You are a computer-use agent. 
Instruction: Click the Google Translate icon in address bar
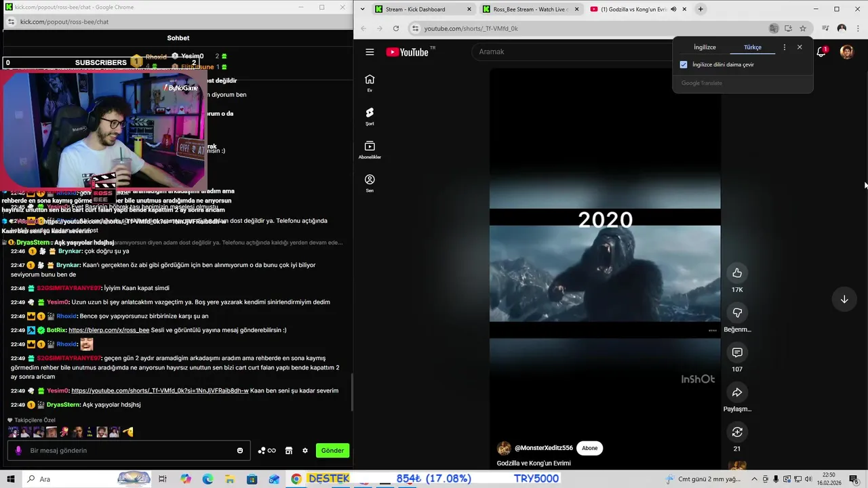coord(774,28)
